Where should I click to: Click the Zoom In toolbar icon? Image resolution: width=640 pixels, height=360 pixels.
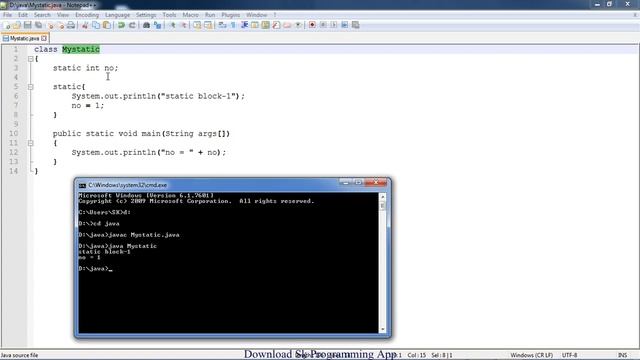[173, 25]
